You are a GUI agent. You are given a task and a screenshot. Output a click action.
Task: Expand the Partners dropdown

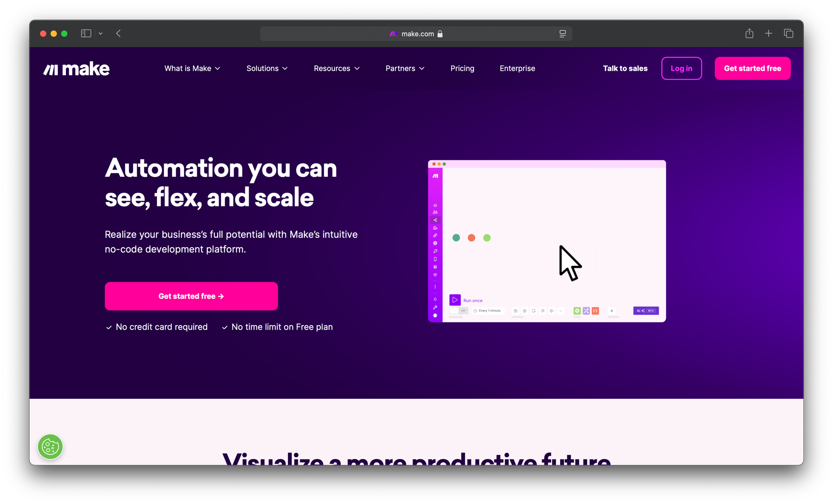click(x=405, y=69)
